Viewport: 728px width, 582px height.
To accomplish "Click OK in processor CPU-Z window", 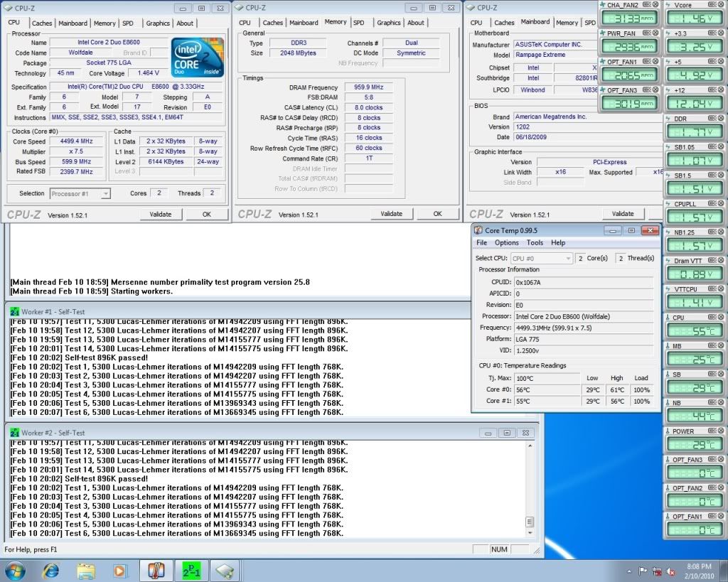I will tap(207, 215).
